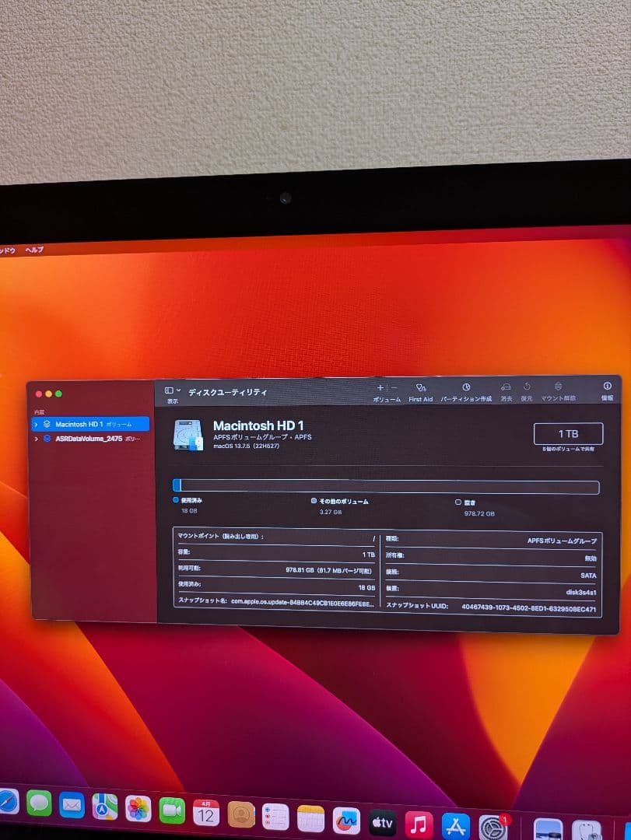Image resolution: width=631 pixels, height=840 pixels.
Task: Open the ウィンドウ menu in menu bar
Action: tap(8, 250)
